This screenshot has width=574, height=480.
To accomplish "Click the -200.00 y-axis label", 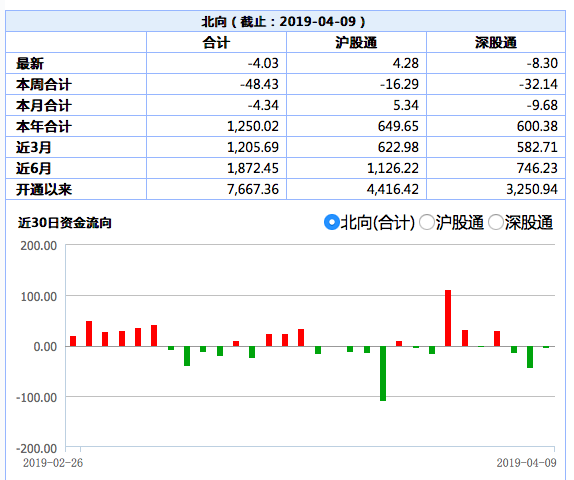I will tap(37, 449).
